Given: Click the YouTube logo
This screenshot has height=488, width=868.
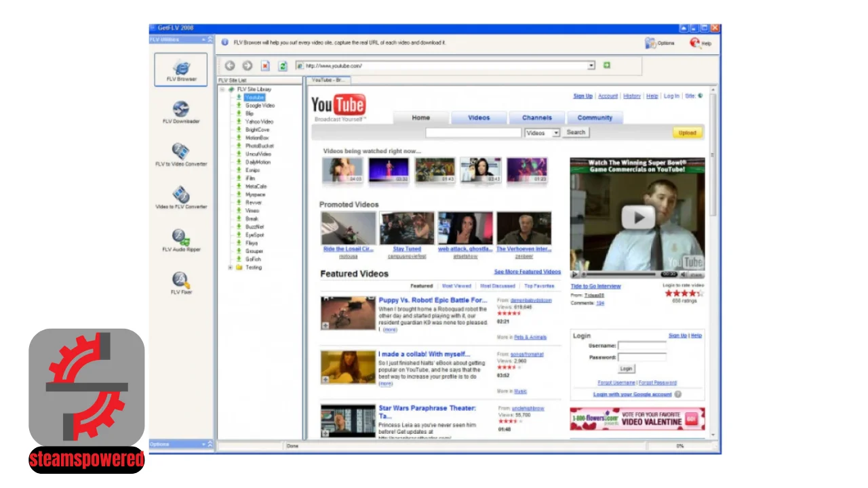Looking at the screenshot, I should point(338,107).
